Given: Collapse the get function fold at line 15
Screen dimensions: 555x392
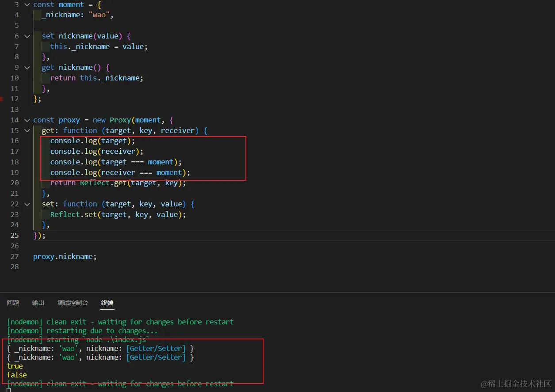Looking at the screenshot, I should point(27,131).
